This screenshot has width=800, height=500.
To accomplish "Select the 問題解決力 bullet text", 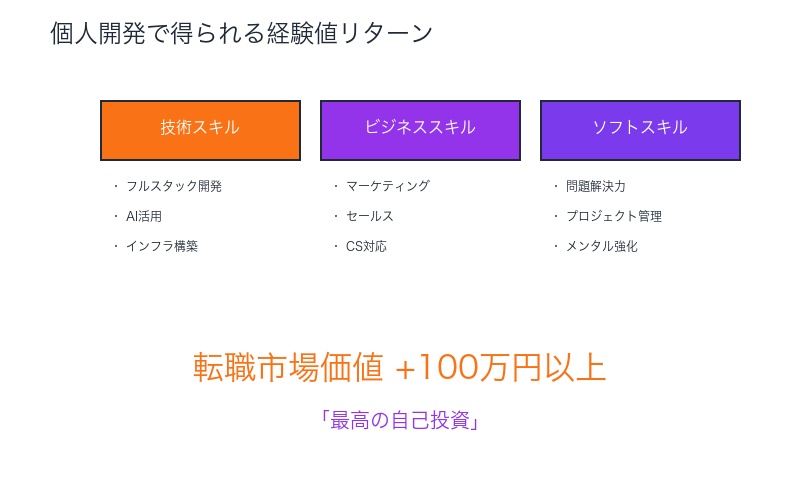I will 596,186.
